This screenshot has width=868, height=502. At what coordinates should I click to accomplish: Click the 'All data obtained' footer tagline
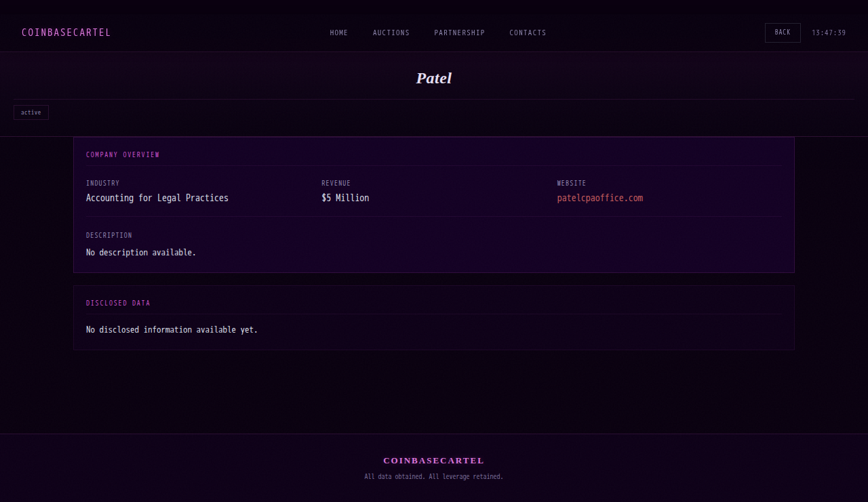click(x=434, y=477)
